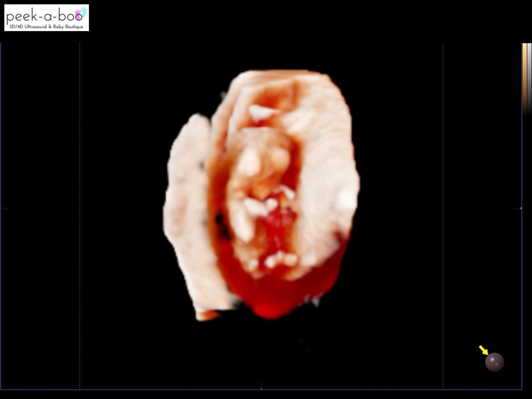Select the left dashed render boundary line
The image size is (532, 399).
tap(79, 216)
